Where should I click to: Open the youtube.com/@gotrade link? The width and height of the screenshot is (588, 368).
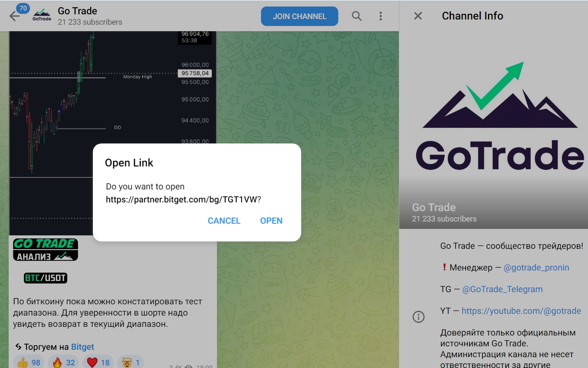click(x=521, y=311)
